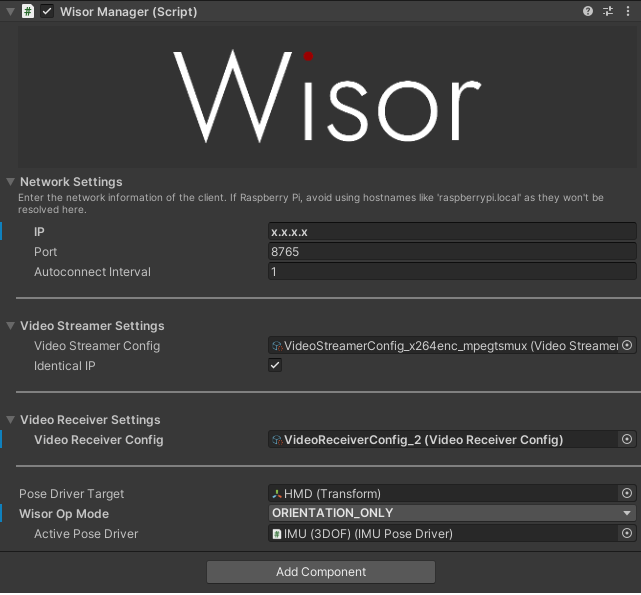The width and height of the screenshot is (641, 595).
Task: Click the Video Streamer Config label
Action: pyautogui.click(x=97, y=346)
